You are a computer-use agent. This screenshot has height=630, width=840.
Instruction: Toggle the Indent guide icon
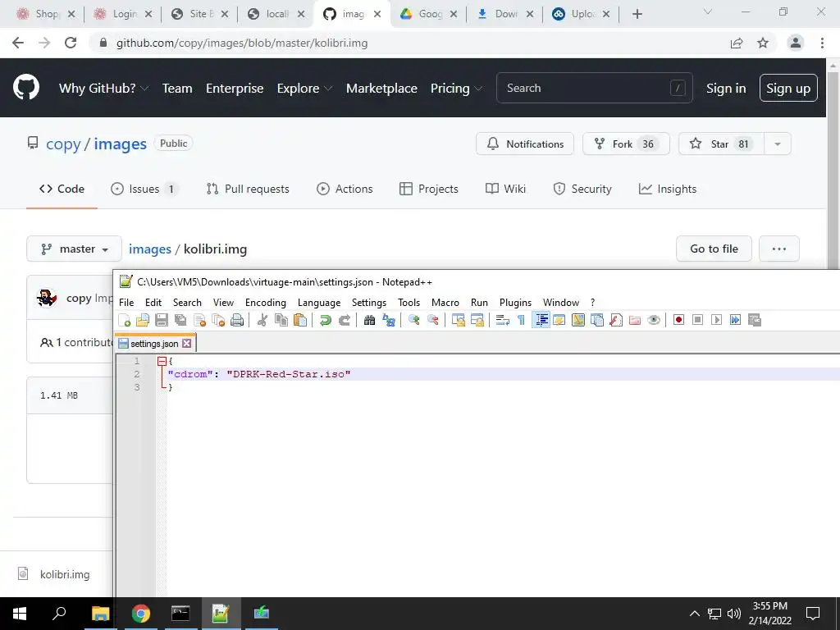(541, 321)
